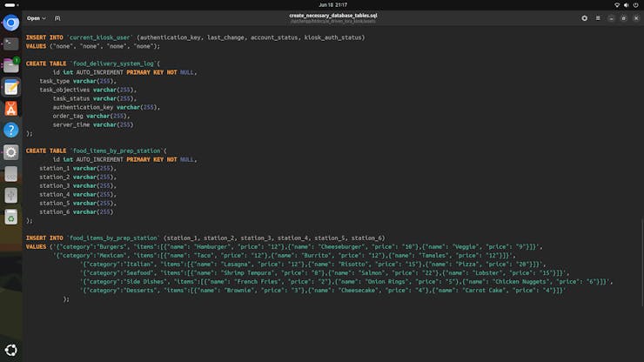This screenshot has height=362, width=644.
Task: Click the new document icon beside Open
Action: tap(57, 17)
